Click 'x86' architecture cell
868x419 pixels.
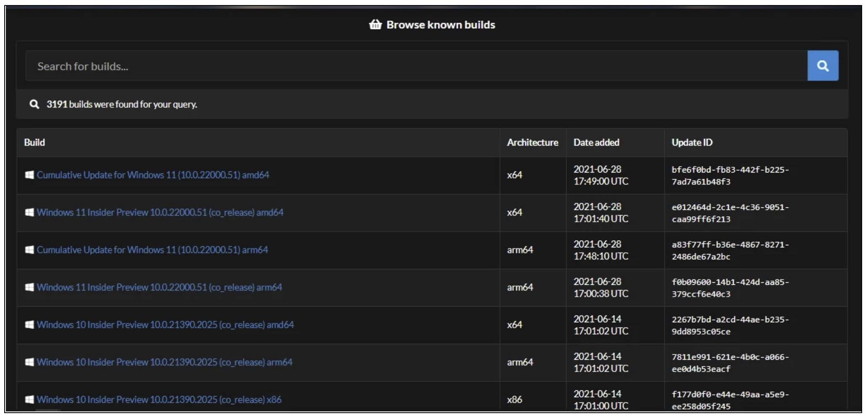tap(514, 400)
